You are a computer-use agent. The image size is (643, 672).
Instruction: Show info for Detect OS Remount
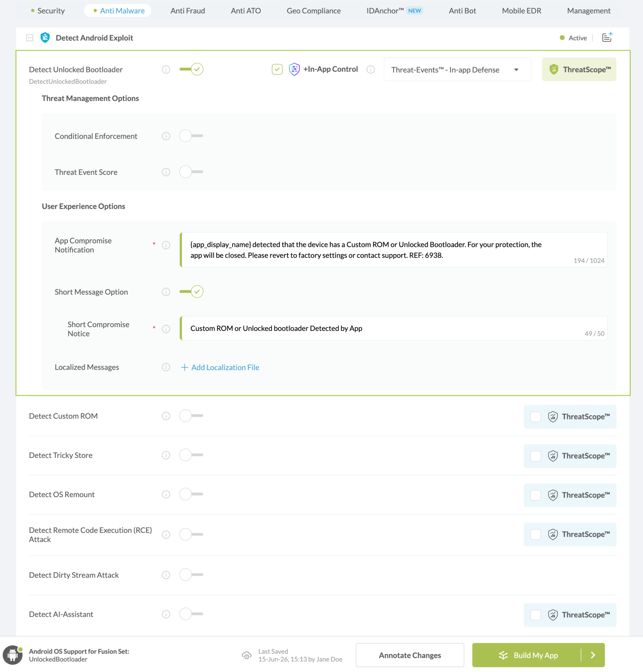point(166,494)
